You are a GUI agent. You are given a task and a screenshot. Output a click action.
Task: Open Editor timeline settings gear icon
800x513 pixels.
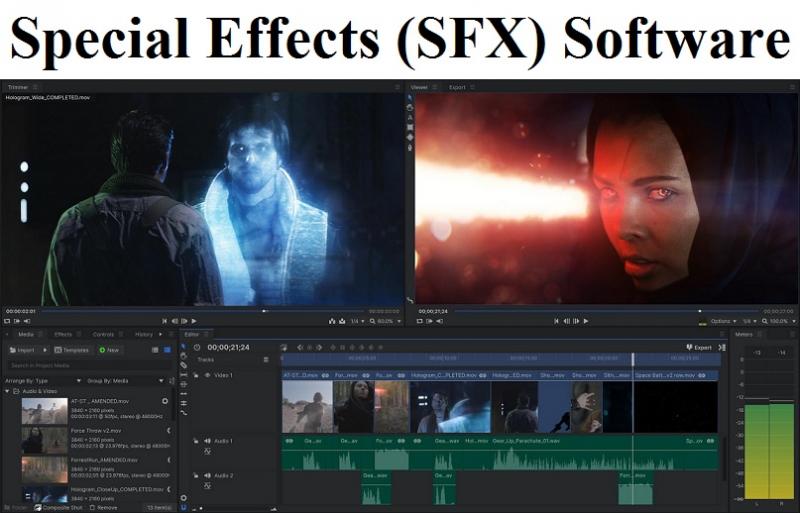click(x=184, y=498)
